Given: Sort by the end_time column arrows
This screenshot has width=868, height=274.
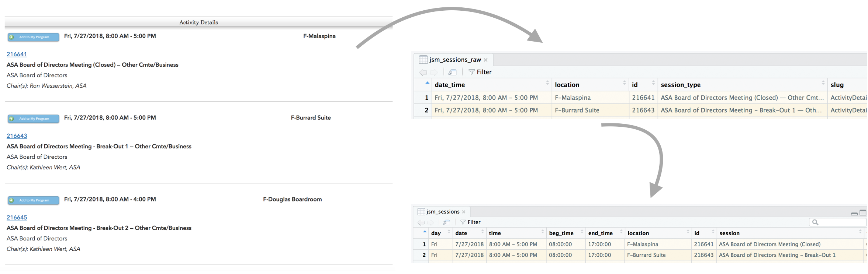Looking at the screenshot, I should [621, 232].
